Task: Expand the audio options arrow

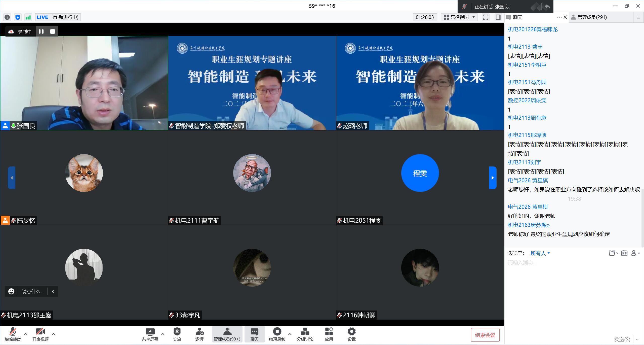Action: click(26, 334)
